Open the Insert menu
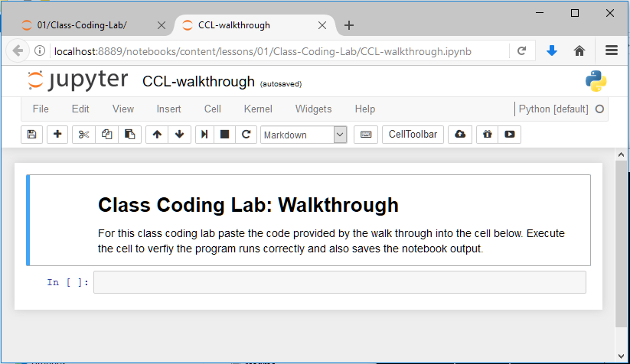Screen dimensions: 630x364 (168, 109)
